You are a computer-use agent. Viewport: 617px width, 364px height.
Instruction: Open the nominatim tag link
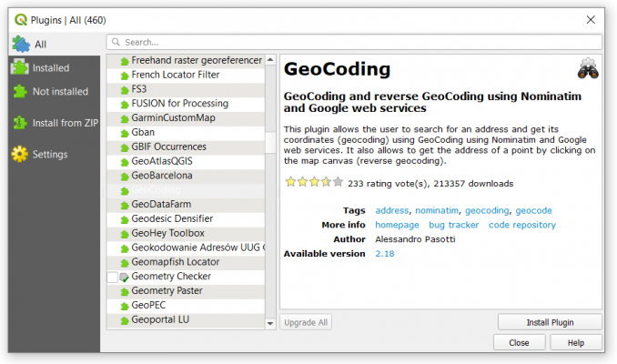pos(437,210)
